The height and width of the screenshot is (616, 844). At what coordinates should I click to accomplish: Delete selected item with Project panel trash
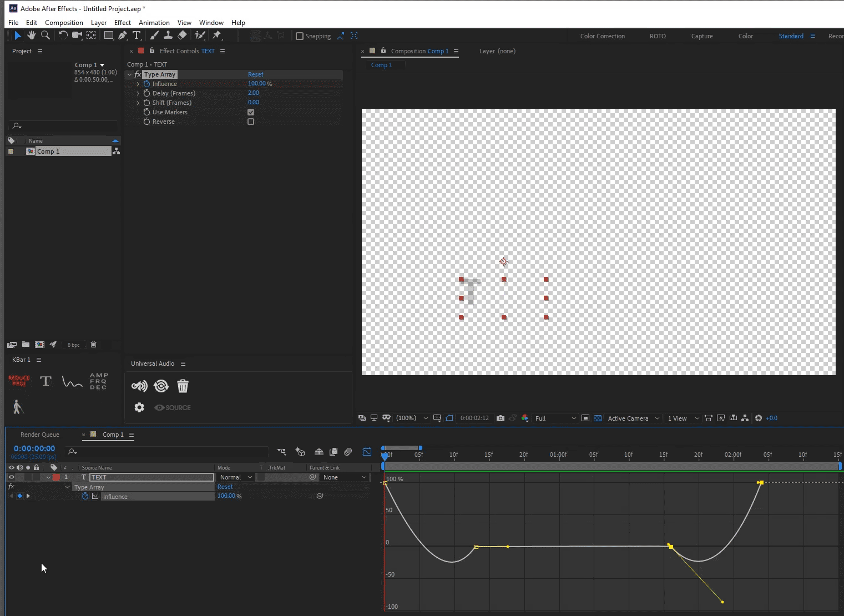(x=93, y=345)
